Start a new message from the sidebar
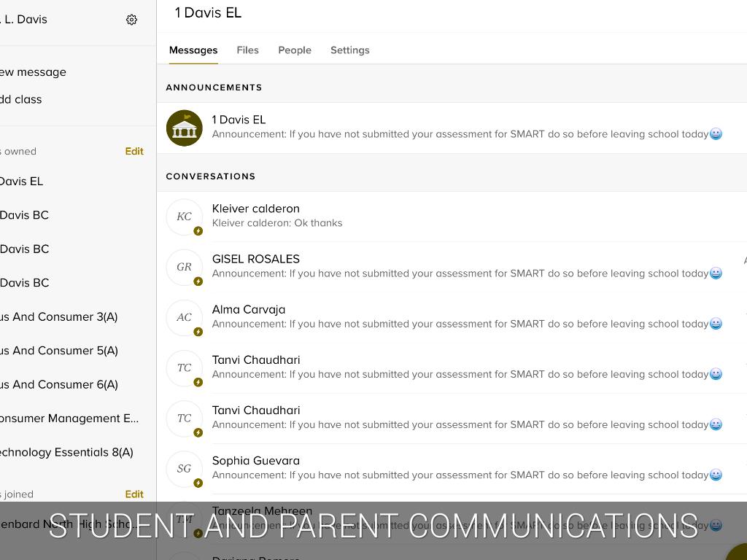Screen dimensions: 747x560 point(33,72)
